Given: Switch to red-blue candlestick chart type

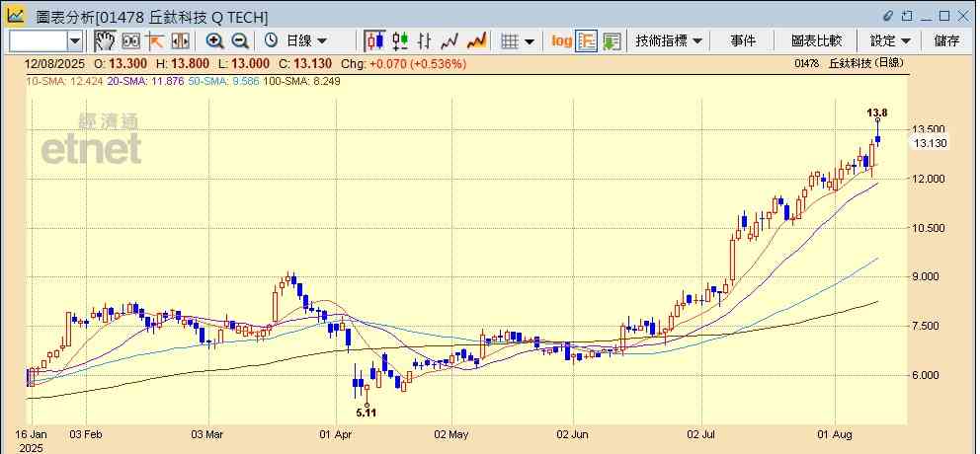Looking at the screenshot, I should tap(375, 41).
